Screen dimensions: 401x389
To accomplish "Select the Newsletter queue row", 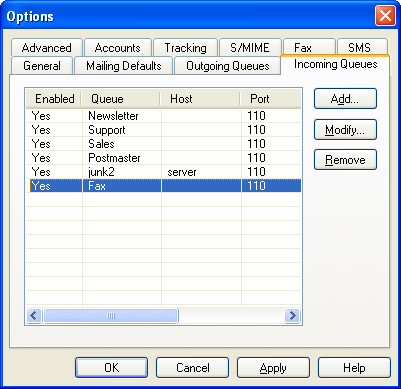I will click(x=164, y=116).
